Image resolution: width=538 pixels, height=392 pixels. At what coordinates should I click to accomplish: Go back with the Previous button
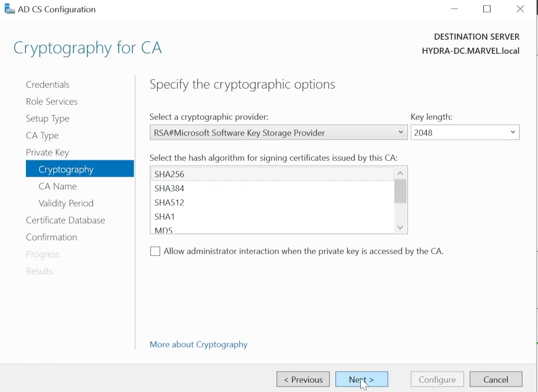coord(303,379)
